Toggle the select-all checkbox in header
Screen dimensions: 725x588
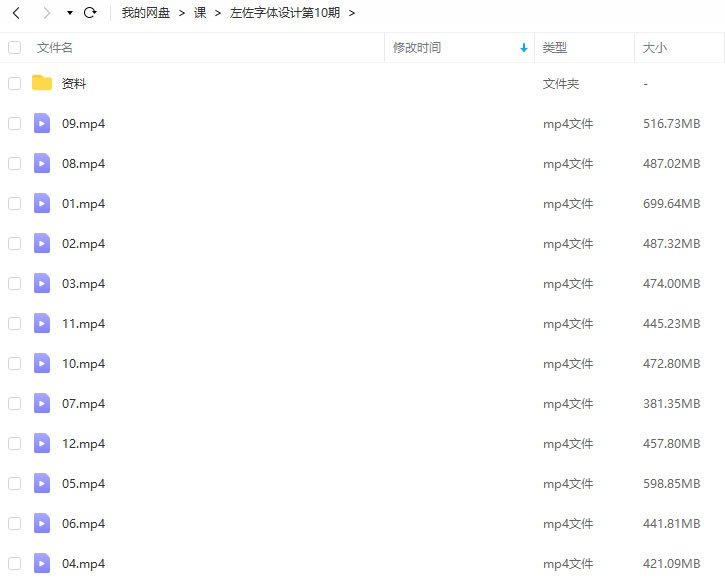click(14, 47)
